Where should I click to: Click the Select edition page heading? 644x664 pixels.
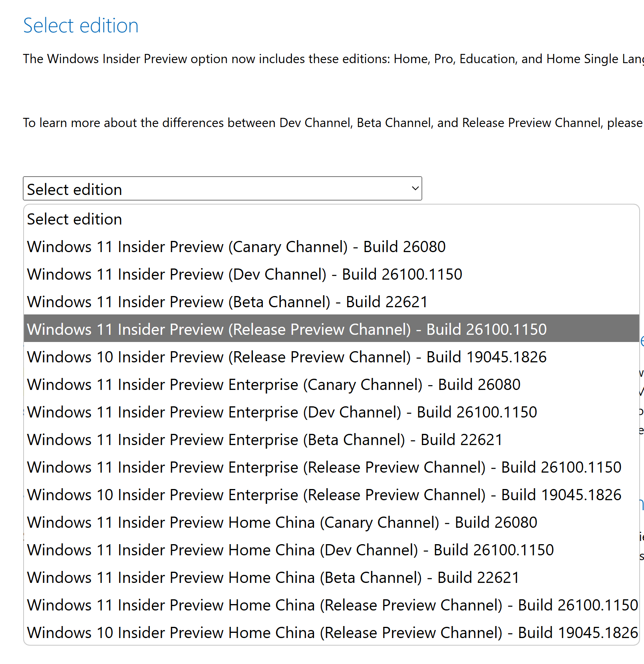[81, 26]
